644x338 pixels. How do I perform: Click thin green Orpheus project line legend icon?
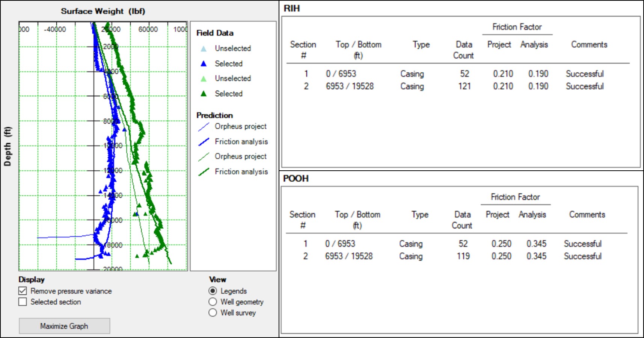pyautogui.click(x=204, y=157)
